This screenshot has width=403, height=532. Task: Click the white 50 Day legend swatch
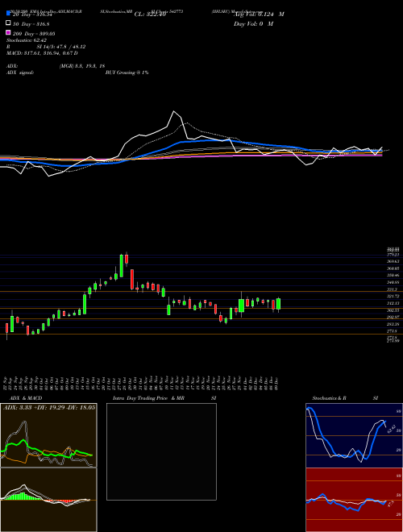pos(8,23)
